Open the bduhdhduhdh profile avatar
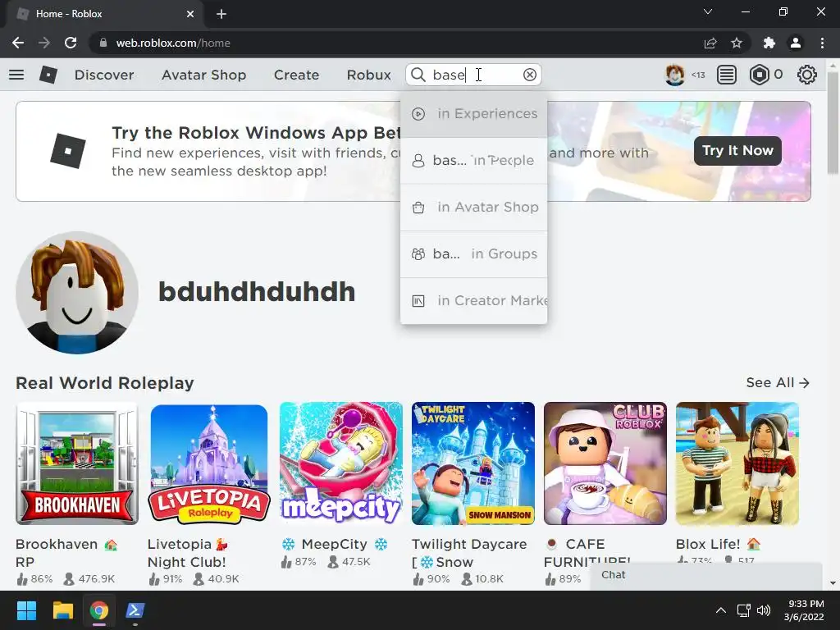The image size is (840, 630). pos(77,293)
